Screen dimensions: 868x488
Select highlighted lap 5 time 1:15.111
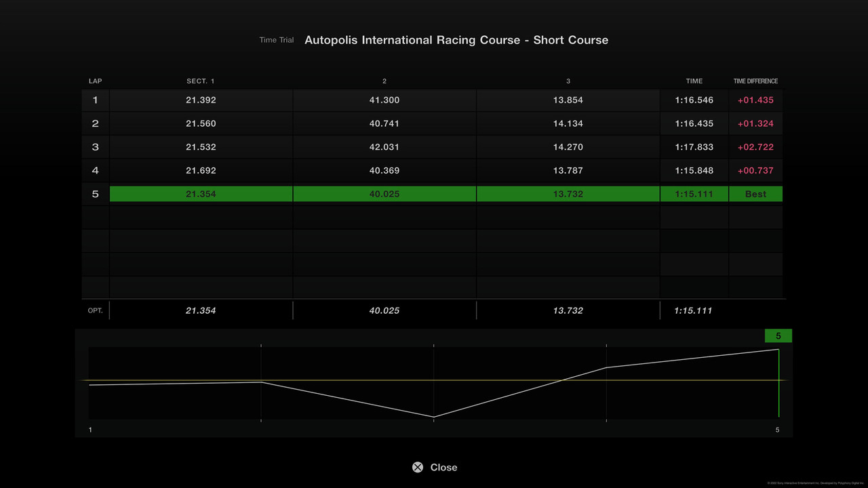(x=694, y=194)
